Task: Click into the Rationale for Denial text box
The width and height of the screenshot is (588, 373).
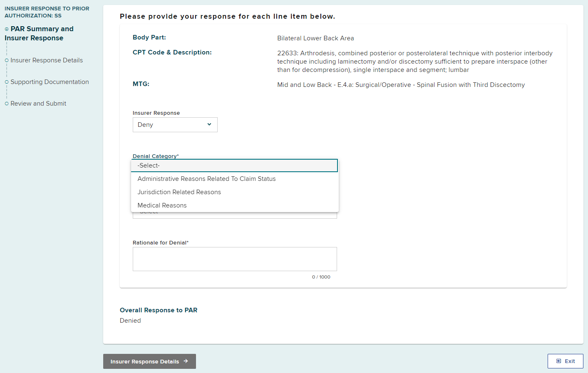Action: pyautogui.click(x=235, y=259)
